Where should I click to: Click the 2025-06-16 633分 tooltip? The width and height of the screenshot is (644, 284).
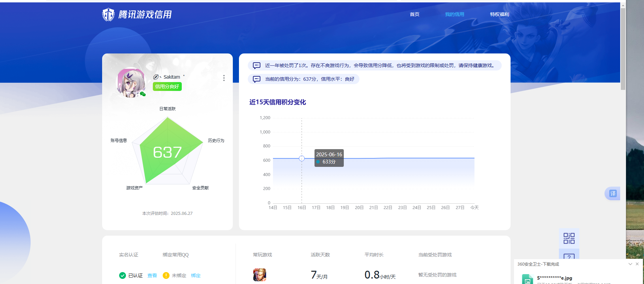point(329,158)
